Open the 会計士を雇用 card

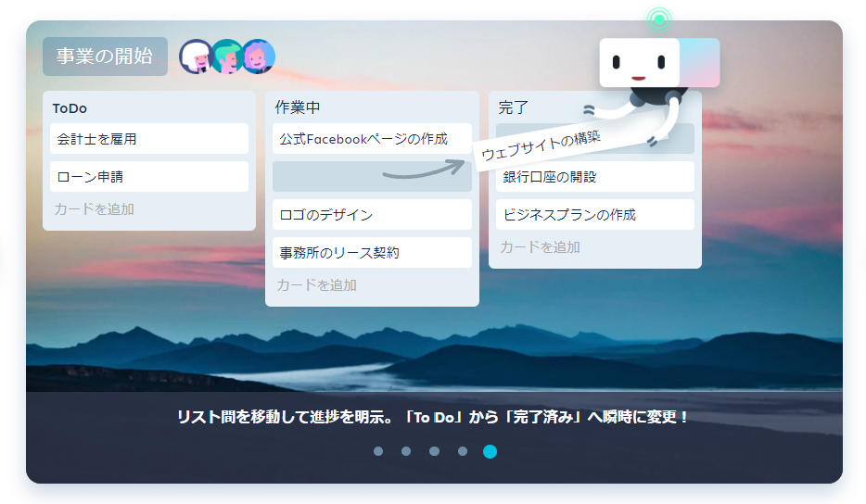149,139
